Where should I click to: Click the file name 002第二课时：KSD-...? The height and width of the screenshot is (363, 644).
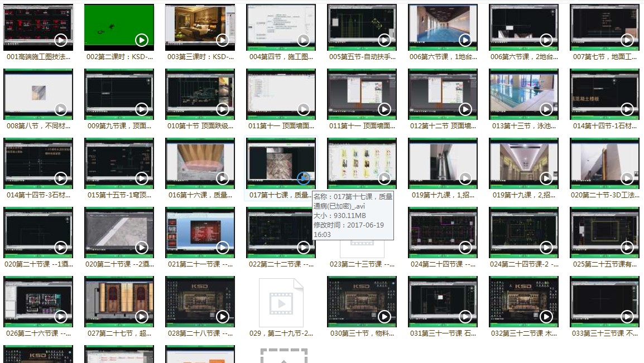[x=119, y=57]
